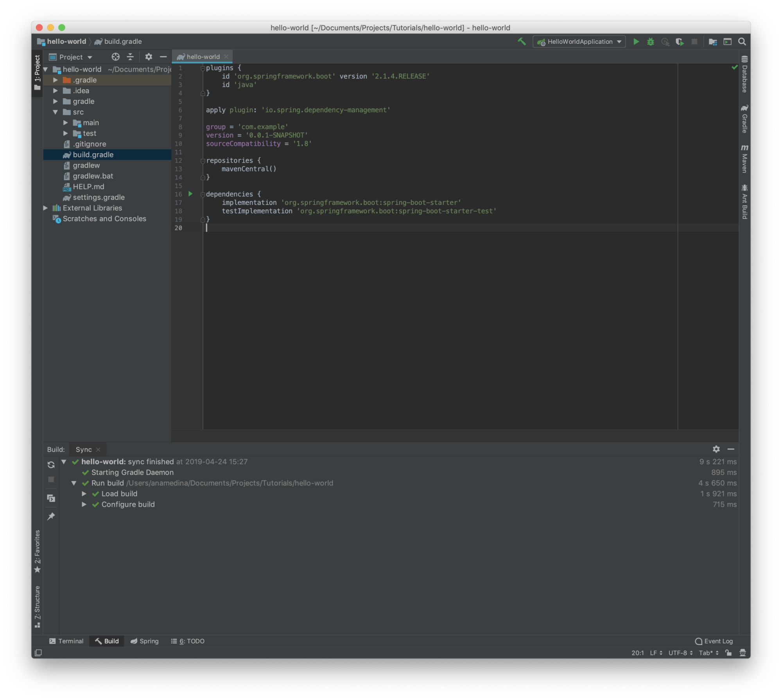Run HelloWorldApplication with the green play button

tap(636, 41)
